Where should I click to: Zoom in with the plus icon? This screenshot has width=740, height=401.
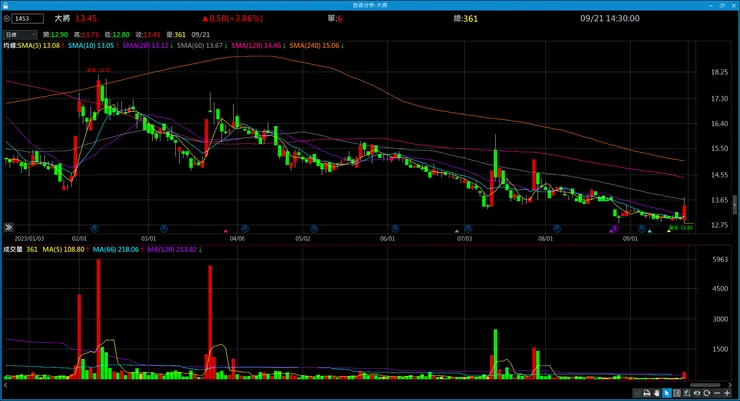(x=727, y=393)
